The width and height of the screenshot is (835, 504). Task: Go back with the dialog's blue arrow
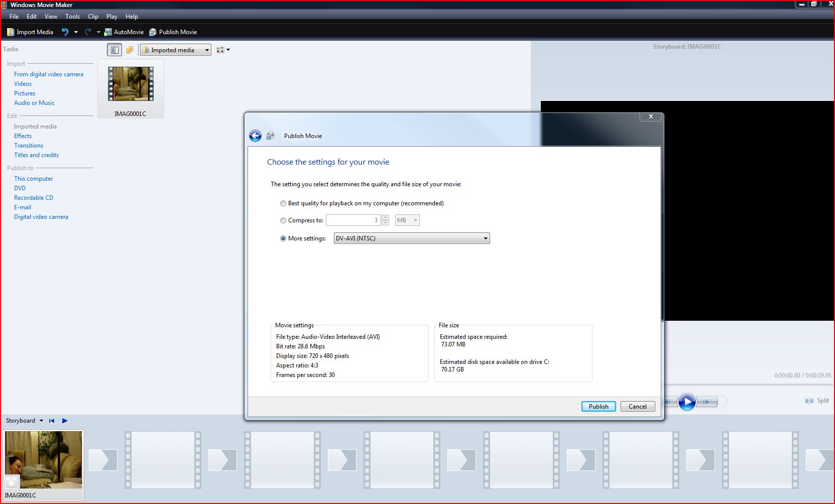tap(255, 136)
